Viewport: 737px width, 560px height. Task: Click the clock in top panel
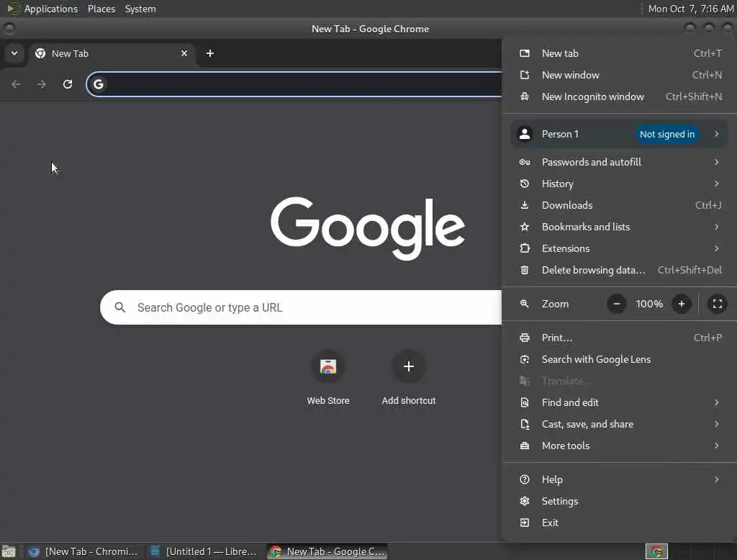pos(690,9)
